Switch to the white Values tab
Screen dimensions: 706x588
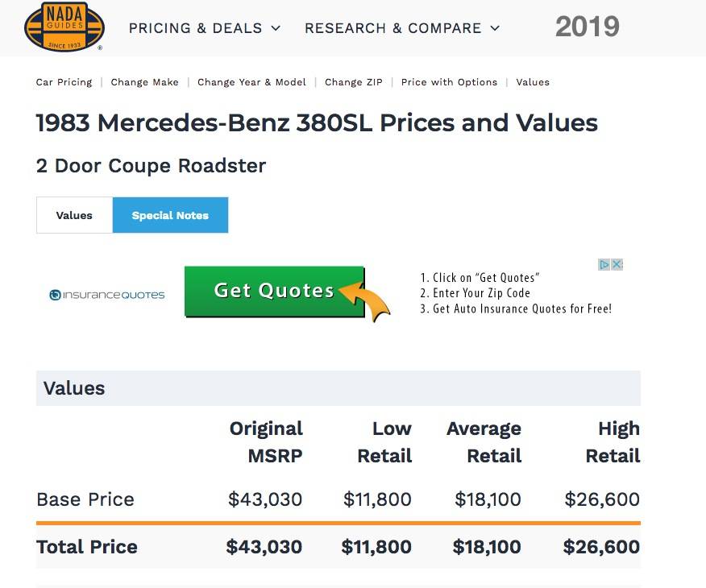pos(74,215)
